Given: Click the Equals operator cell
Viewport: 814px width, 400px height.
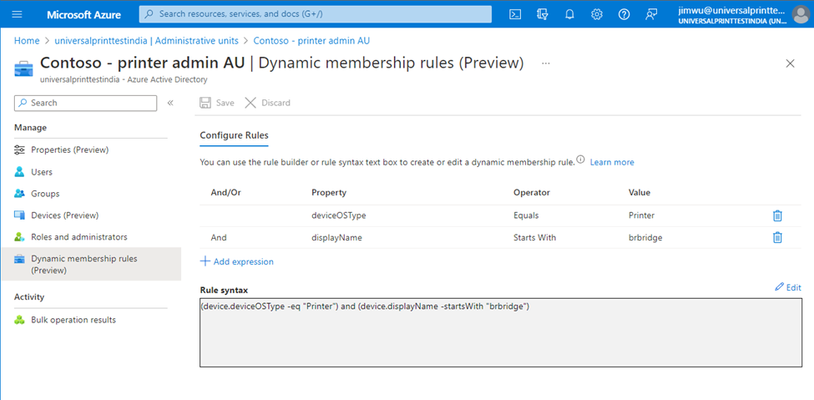Looking at the screenshot, I should tap(526, 215).
